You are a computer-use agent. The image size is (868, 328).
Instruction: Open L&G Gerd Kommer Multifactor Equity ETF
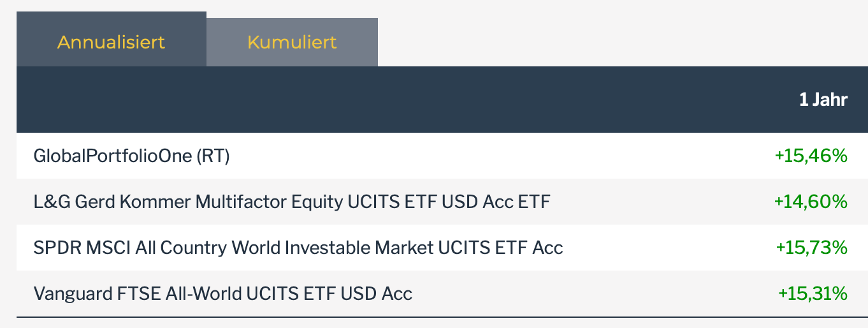coord(291,202)
